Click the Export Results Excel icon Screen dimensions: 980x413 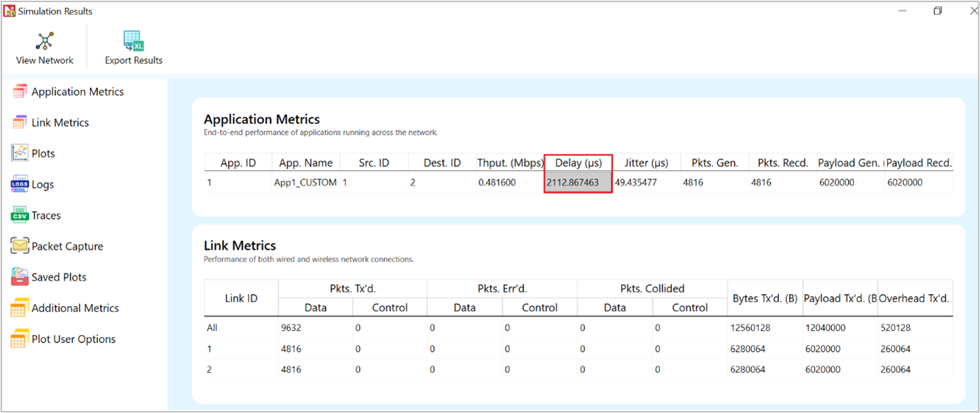coord(133,40)
